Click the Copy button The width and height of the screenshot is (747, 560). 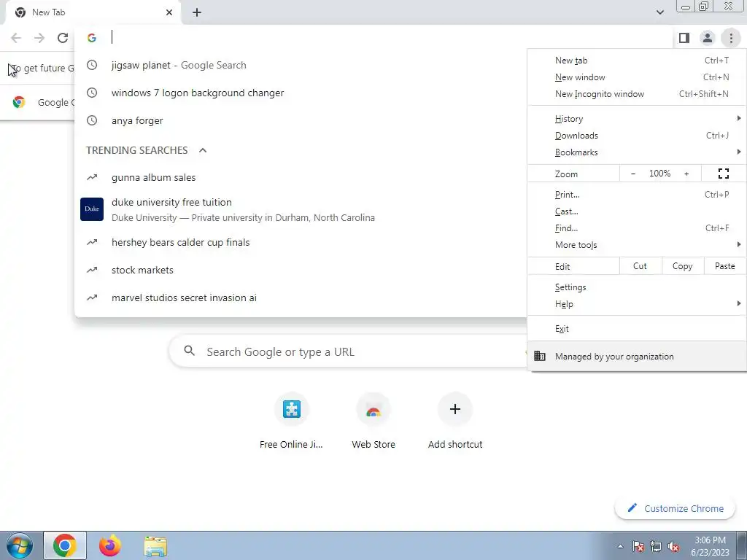682,266
